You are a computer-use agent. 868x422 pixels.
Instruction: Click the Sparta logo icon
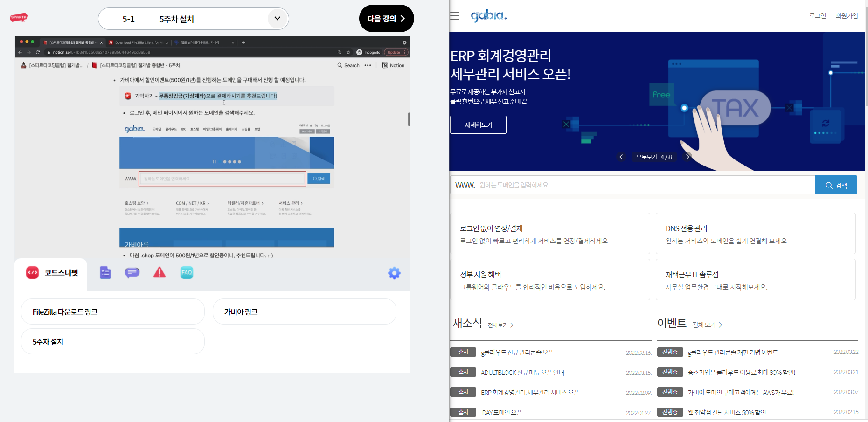pyautogui.click(x=19, y=18)
